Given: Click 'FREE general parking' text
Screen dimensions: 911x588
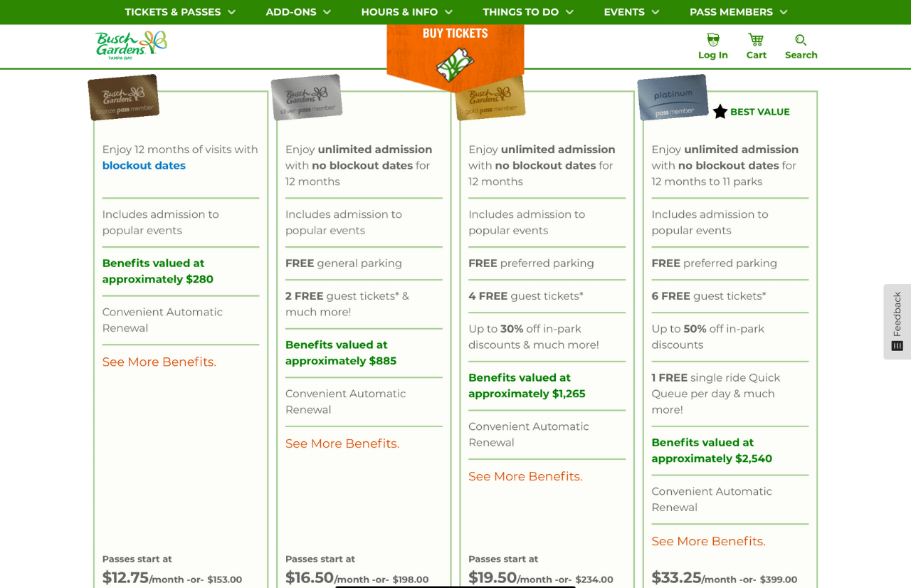Looking at the screenshot, I should tap(344, 263).
